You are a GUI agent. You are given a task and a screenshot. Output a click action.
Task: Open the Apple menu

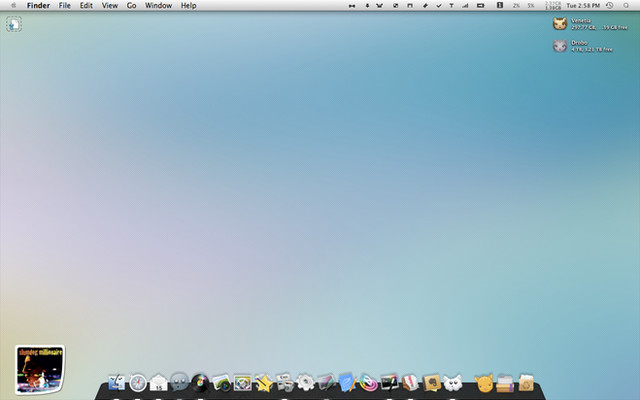(x=13, y=5)
